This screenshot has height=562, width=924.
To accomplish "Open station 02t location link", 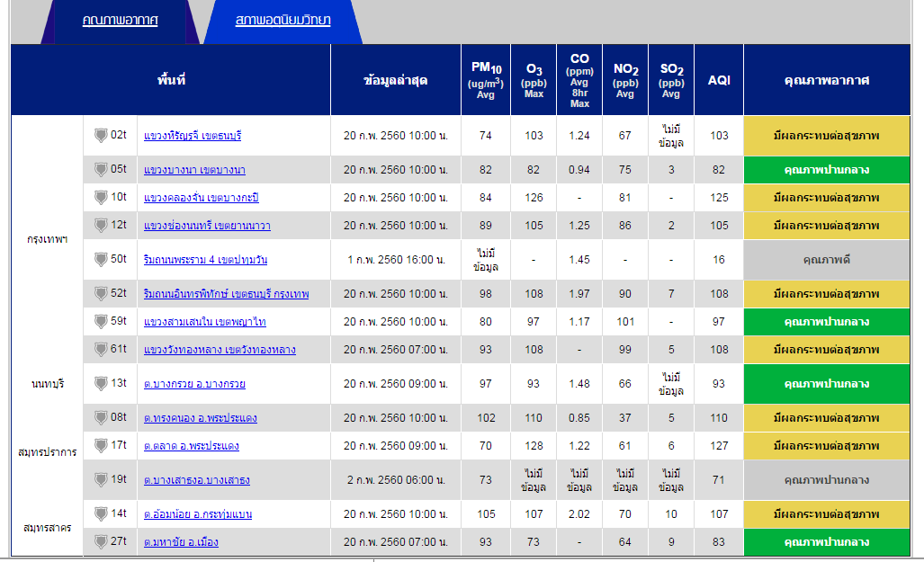I will [193, 136].
